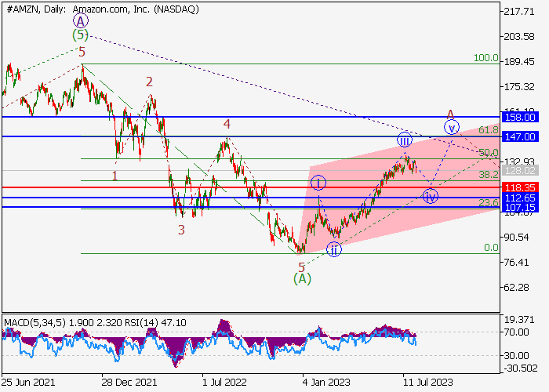Click the brown wave 4 label
The height and width of the screenshot is (392, 549).
point(227,124)
